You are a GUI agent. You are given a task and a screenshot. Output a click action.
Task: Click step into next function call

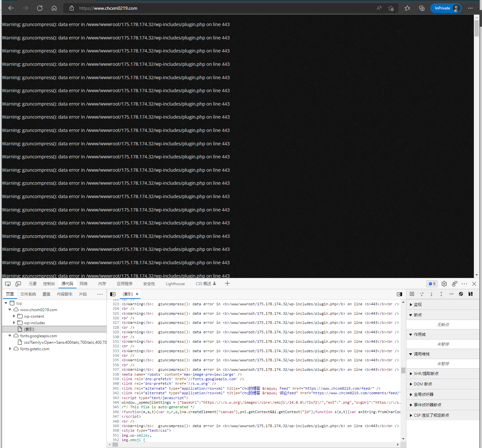(x=431, y=294)
